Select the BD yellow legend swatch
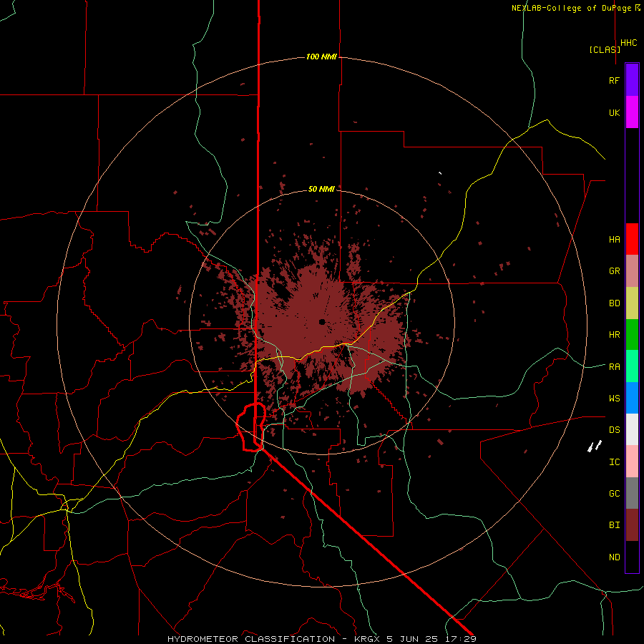This screenshot has width=644, height=644. point(632,303)
